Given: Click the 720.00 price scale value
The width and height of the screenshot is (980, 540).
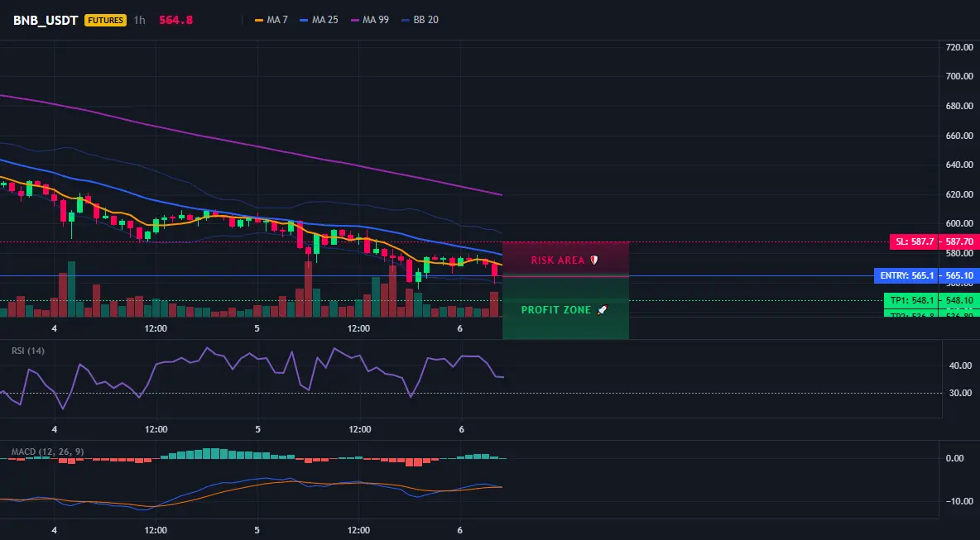Looking at the screenshot, I should (959, 47).
